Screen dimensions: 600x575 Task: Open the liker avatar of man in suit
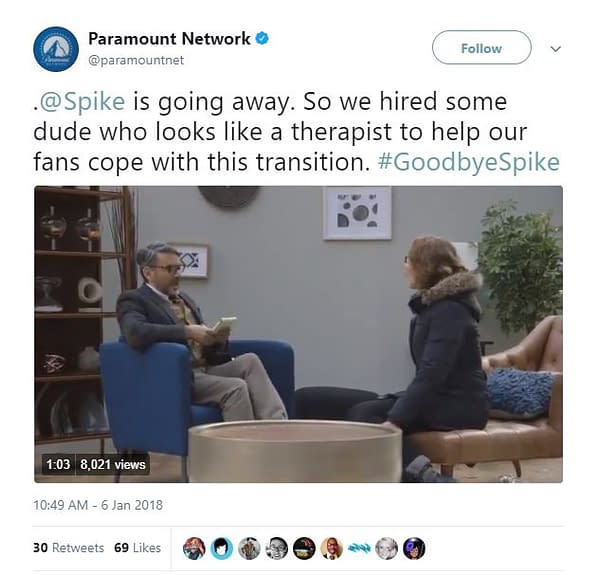tap(332, 548)
